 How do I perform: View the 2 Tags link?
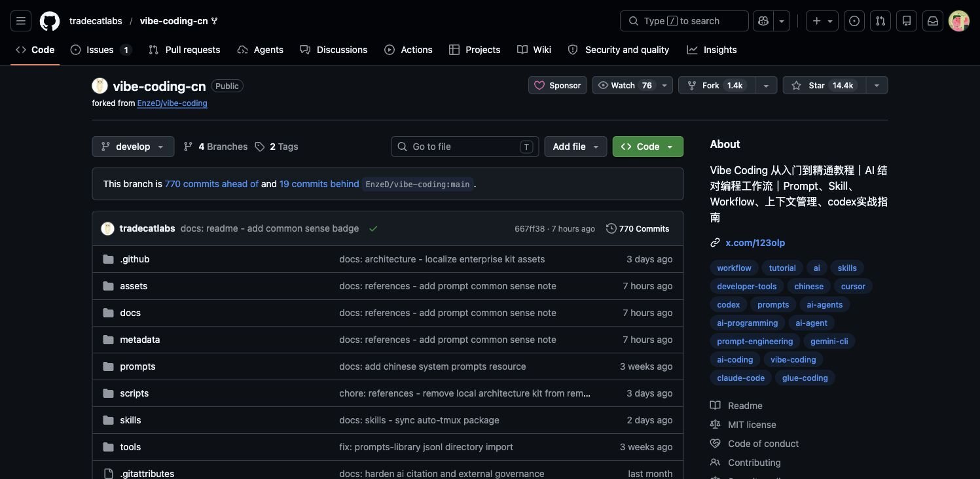(276, 147)
